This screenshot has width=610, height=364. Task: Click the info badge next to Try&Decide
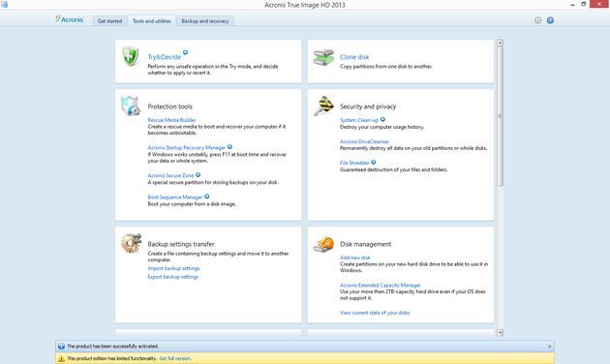185,52
